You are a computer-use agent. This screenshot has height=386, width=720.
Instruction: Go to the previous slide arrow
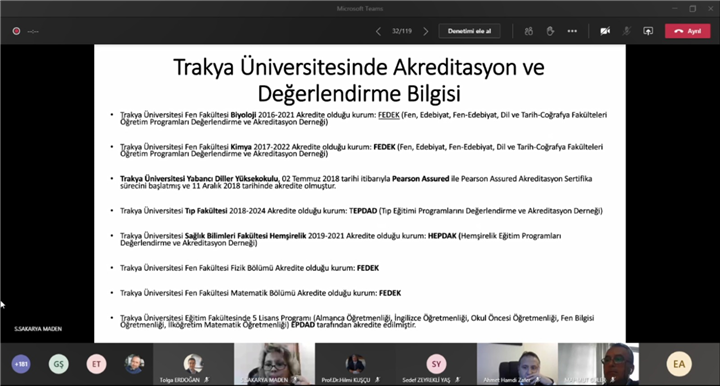point(378,31)
